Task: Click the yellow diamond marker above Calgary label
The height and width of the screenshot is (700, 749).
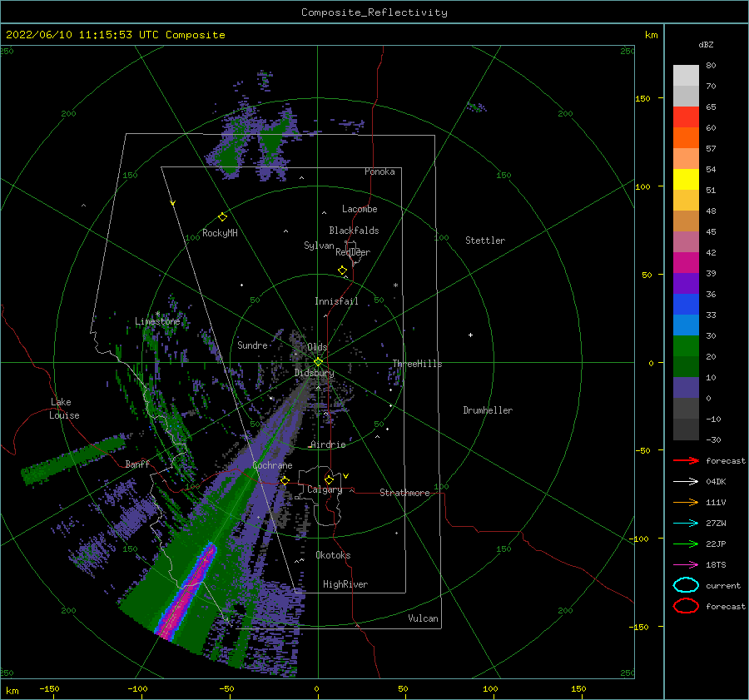Action: pyautogui.click(x=329, y=479)
